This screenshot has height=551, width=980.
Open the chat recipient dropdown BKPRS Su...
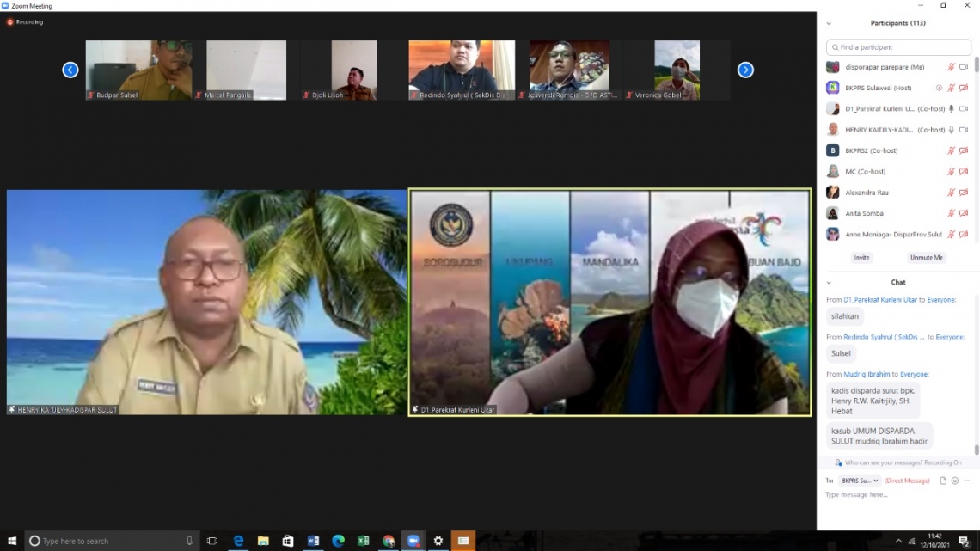pyautogui.click(x=860, y=481)
